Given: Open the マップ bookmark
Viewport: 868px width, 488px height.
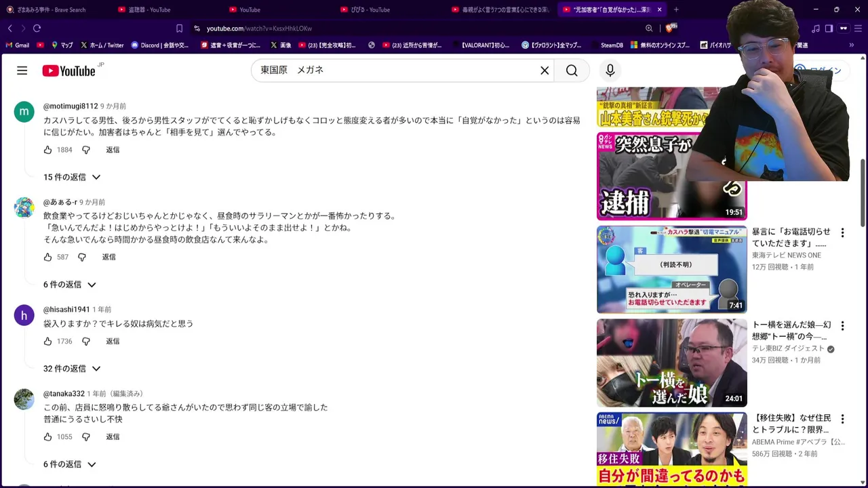Looking at the screenshot, I should tap(62, 45).
